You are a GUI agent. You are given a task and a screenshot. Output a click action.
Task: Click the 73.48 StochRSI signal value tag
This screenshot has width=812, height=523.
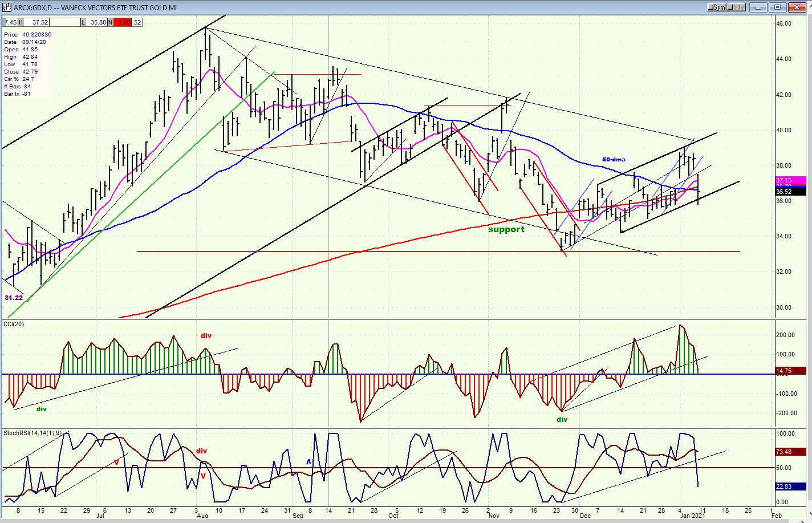[790, 452]
